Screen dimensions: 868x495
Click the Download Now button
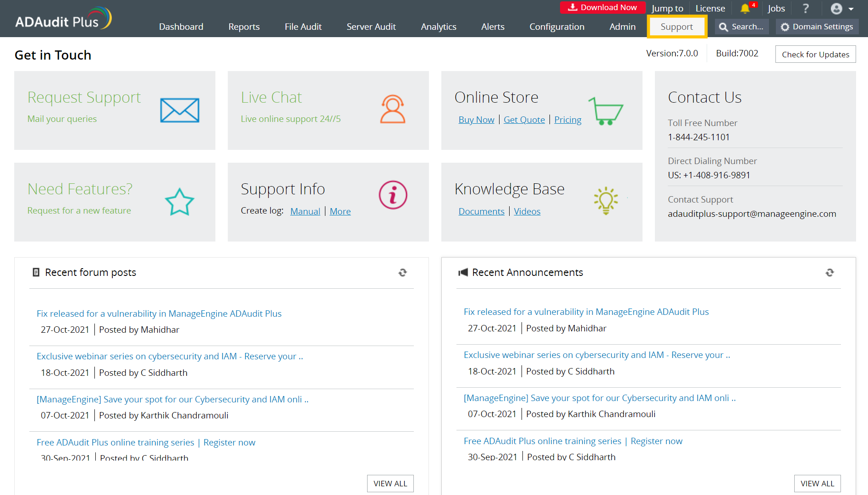pos(603,7)
